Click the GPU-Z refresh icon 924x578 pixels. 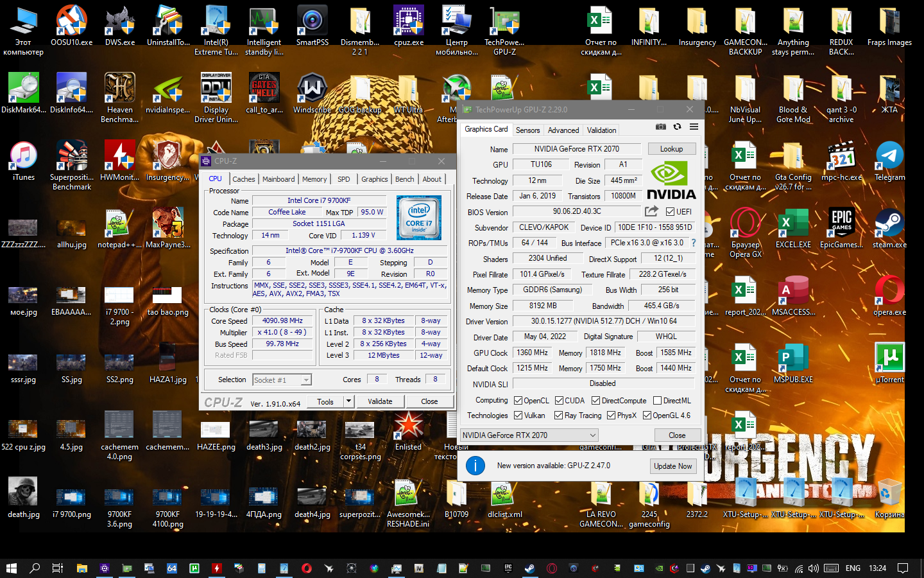tap(677, 127)
